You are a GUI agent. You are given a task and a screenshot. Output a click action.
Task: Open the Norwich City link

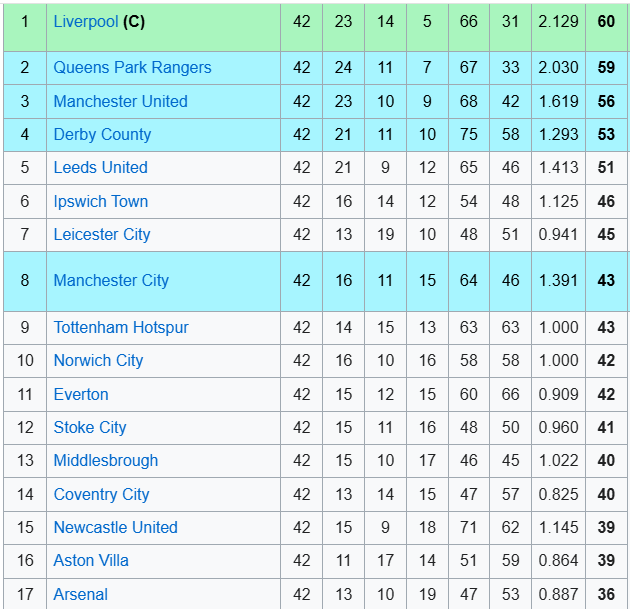pos(98,361)
